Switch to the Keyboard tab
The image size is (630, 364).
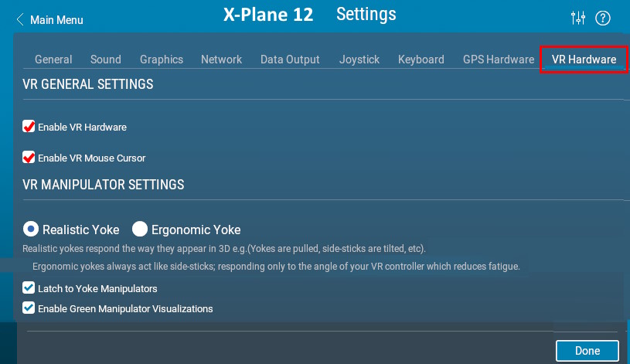(421, 60)
